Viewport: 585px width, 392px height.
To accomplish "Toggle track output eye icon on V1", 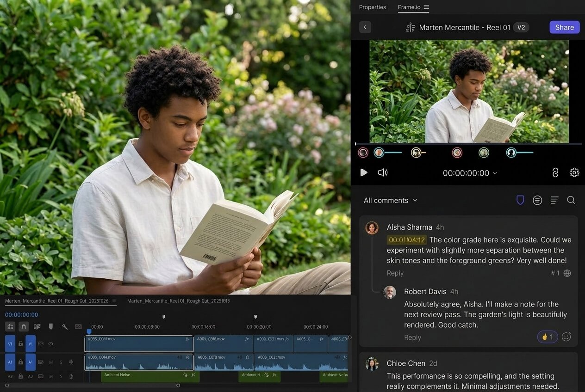I will click(51, 344).
